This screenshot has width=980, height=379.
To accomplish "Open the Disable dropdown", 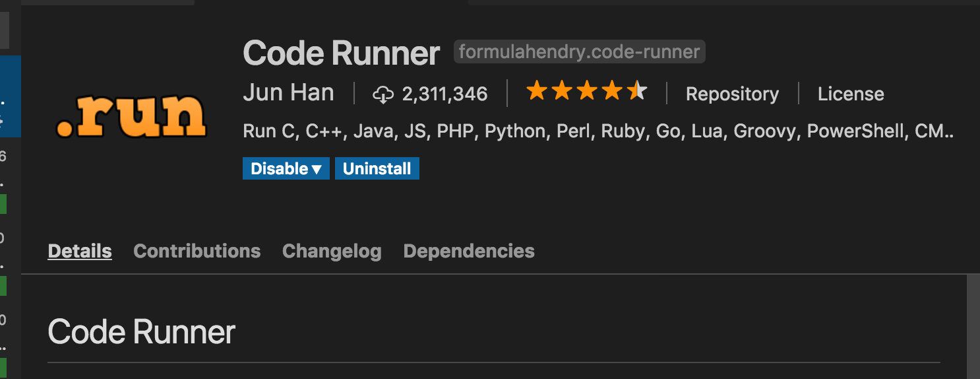I will point(286,168).
